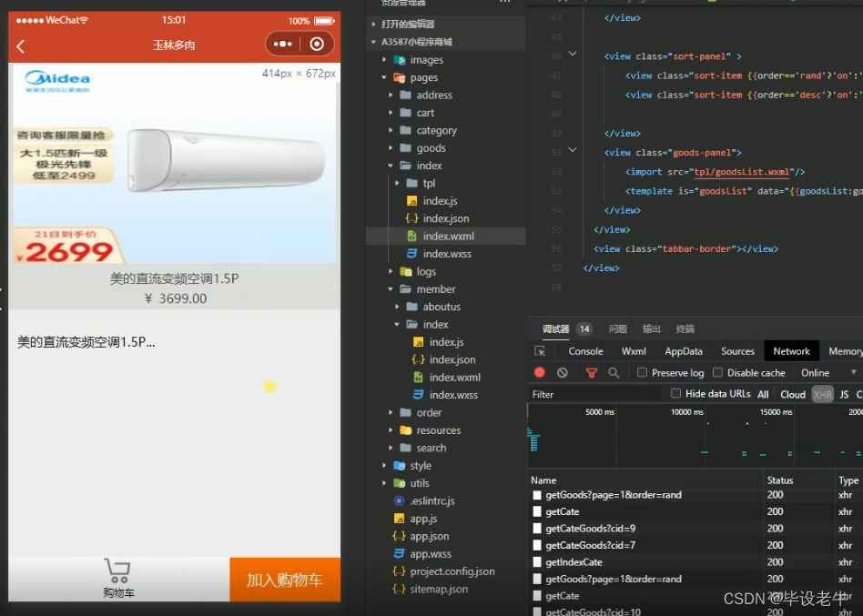Stop recording network log red button

tap(539, 372)
